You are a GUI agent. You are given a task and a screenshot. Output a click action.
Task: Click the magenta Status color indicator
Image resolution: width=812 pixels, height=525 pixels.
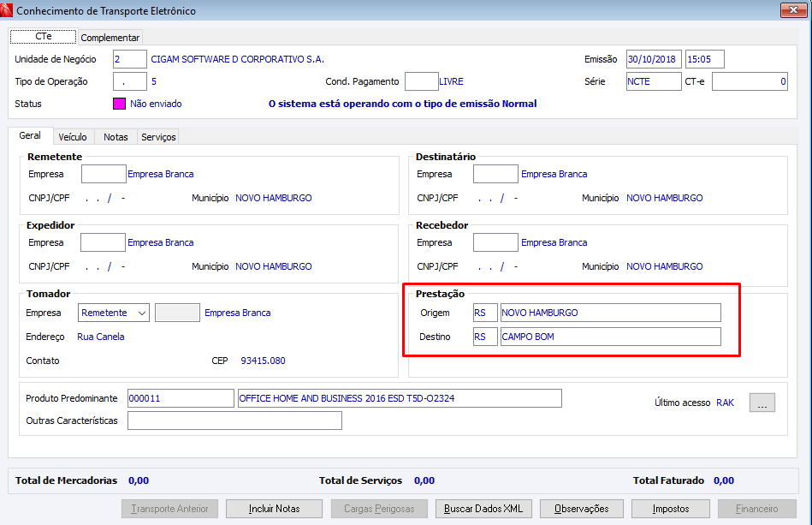click(119, 104)
